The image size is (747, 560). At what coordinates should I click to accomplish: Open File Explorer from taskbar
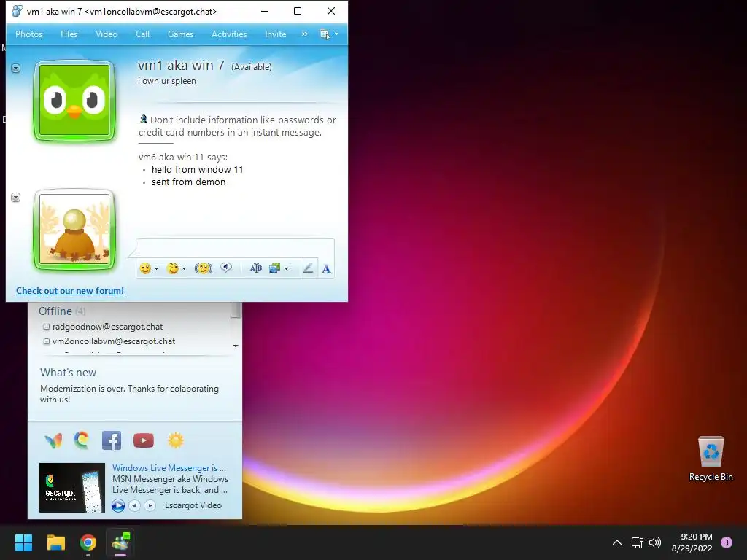[56, 542]
